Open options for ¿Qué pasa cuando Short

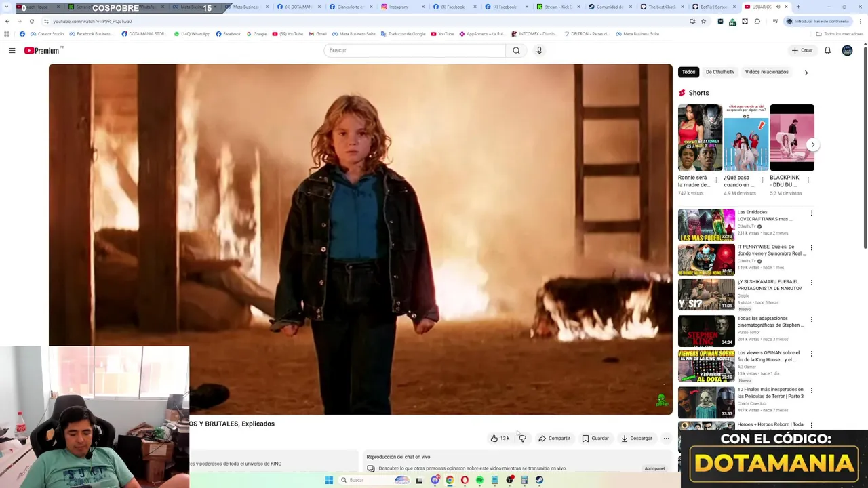pyautogui.click(x=762, y=180)
